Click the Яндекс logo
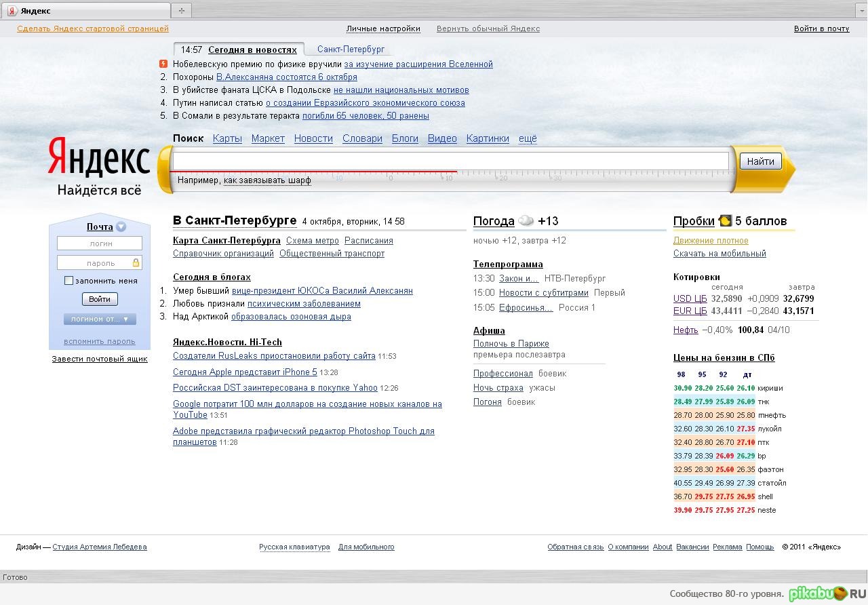 tap(99, 158)
